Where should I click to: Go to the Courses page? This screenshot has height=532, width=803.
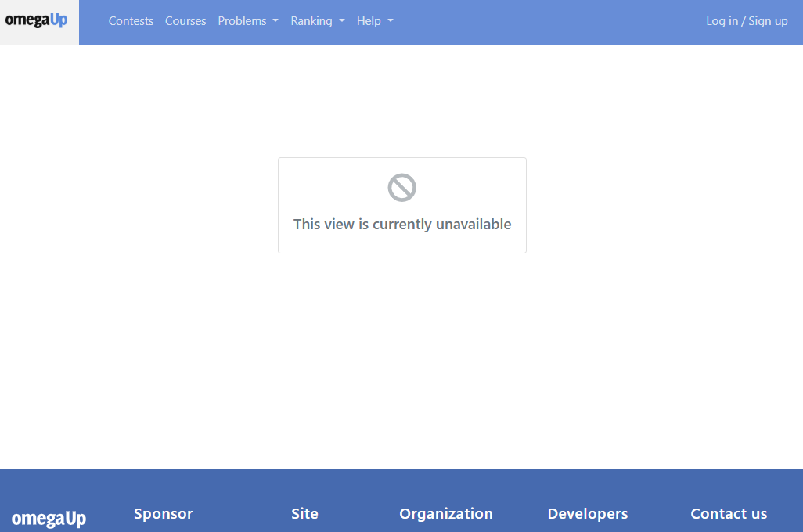point(185,21)
